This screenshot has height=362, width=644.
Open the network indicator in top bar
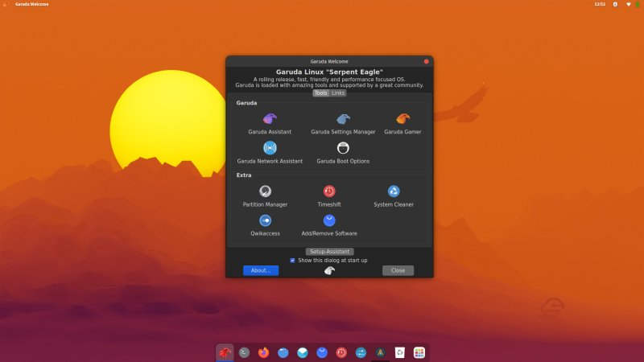(628, 4)
